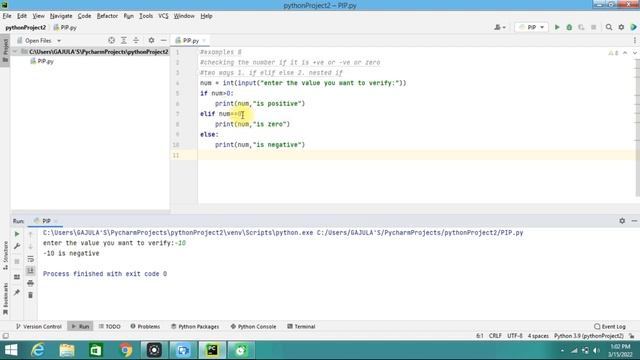Open Python Packages tool window
Screen dimensions: 640x360
point(195,327)
